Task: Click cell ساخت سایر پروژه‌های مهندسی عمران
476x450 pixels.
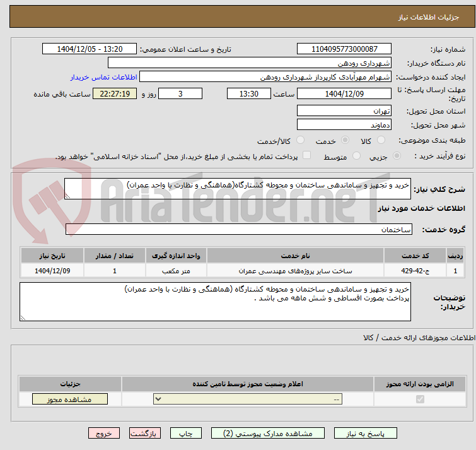Action: [296, 271]
